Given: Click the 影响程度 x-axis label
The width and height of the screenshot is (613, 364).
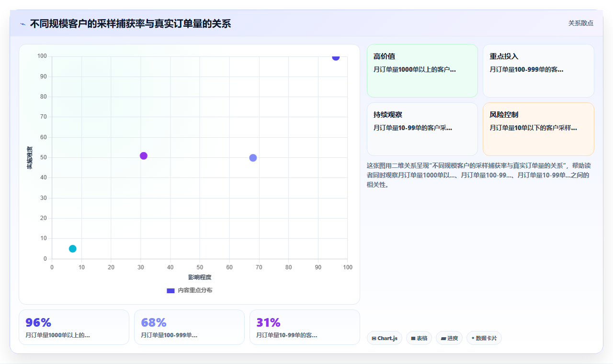Looking at the screenshot, I should pos(200,277).
